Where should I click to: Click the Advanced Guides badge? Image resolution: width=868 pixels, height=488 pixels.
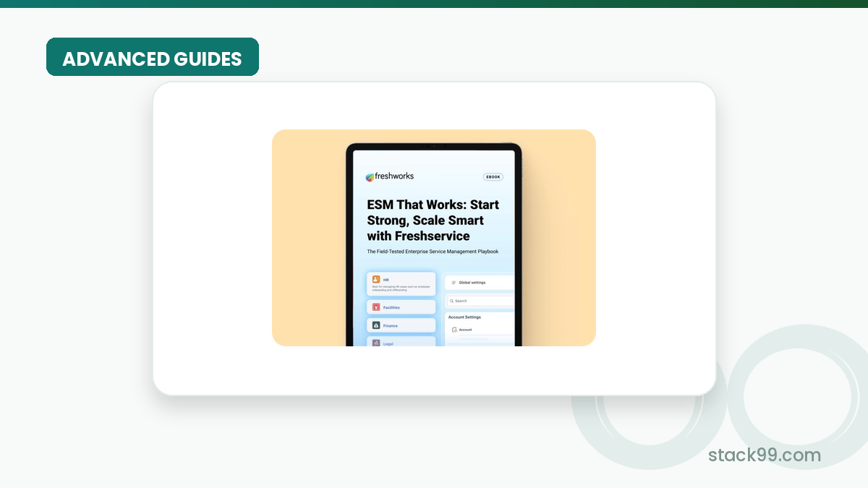[x=153, y=57]
